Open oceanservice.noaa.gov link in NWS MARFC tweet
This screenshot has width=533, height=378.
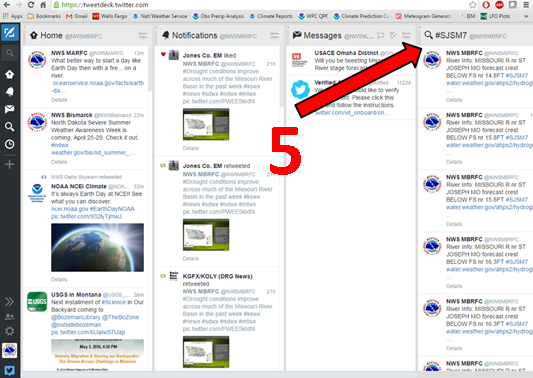click(x=98, y=87)
